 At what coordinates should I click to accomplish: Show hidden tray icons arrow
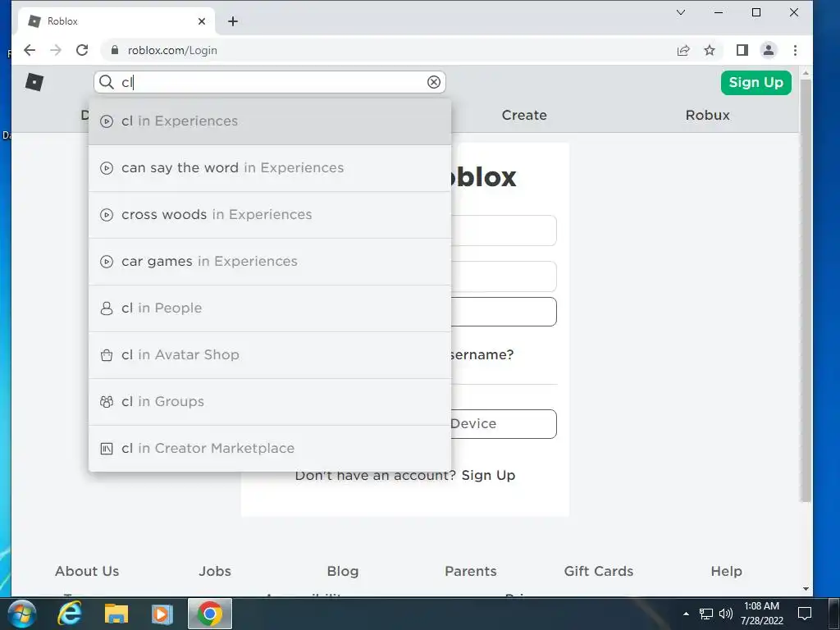point(686,614)
